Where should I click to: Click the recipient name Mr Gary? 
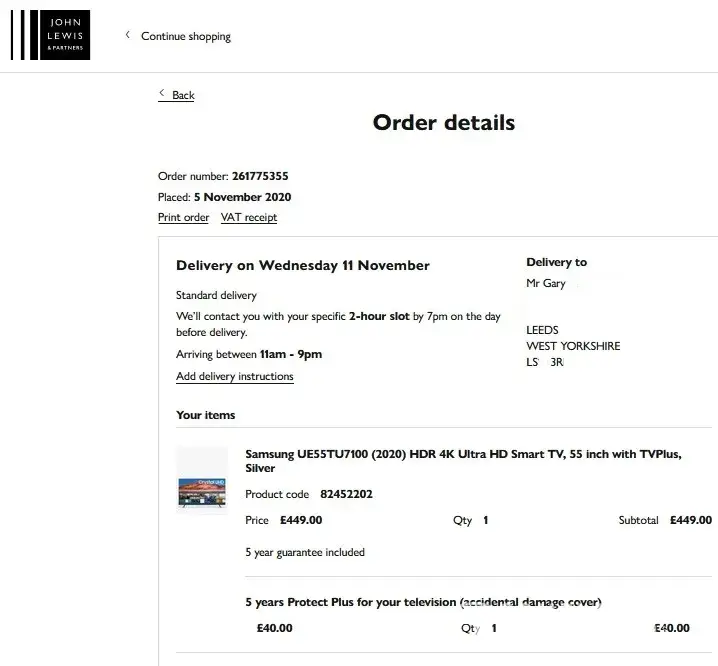coord(546,283)
